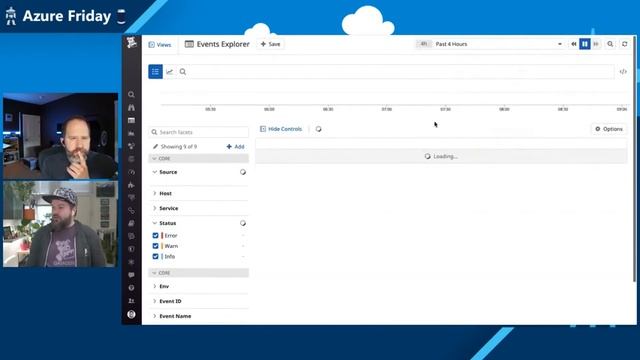Viewport: 640px width, 360px height.
Task: Open the chat bubble sidebar icon
Action: click(131, 275)
